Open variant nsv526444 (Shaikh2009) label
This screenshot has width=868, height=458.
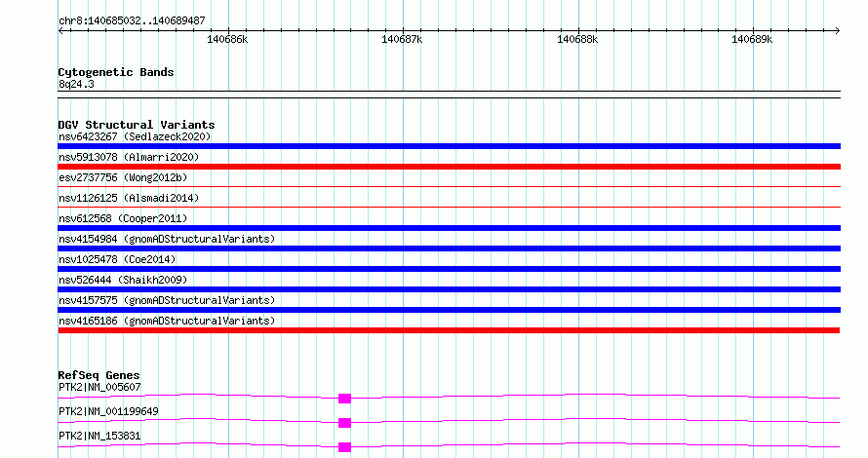[123, 280]
